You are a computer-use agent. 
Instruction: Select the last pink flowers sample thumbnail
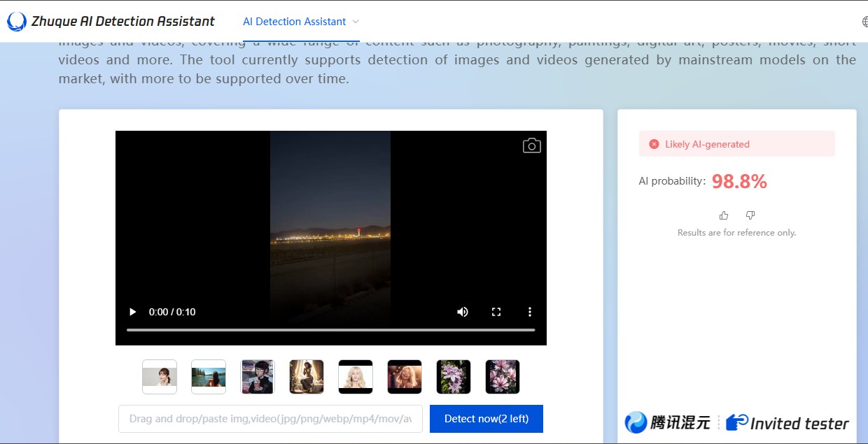coord(503,377)
